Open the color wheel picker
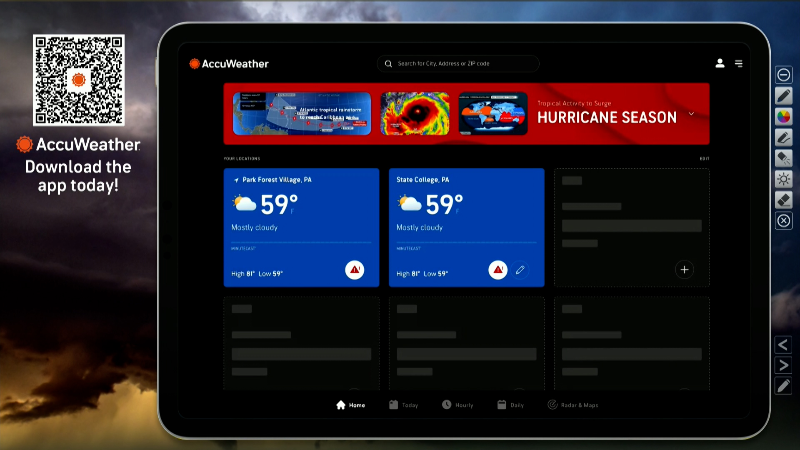The width and height of the screenshot is (800, 450). point(784,117)
